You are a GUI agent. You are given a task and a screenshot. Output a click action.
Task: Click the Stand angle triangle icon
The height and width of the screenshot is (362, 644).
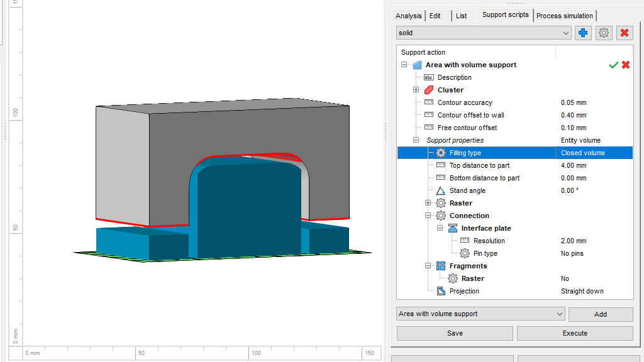[440, 190]
